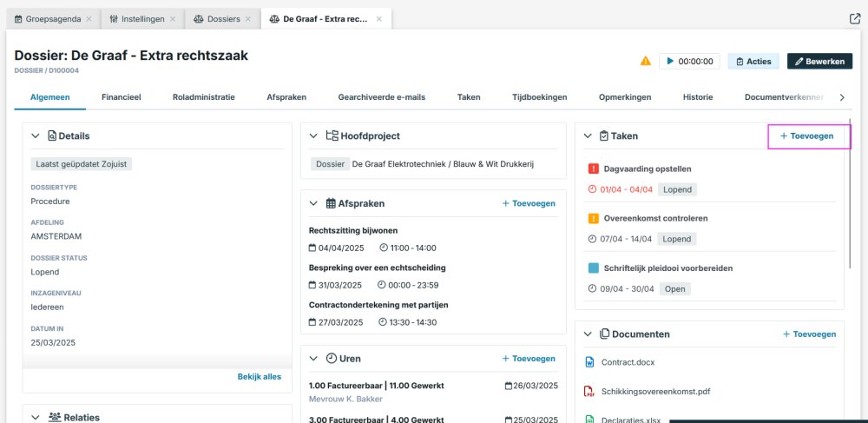
Task: Collapse the Relaties panel
Action: pos(36,417)
